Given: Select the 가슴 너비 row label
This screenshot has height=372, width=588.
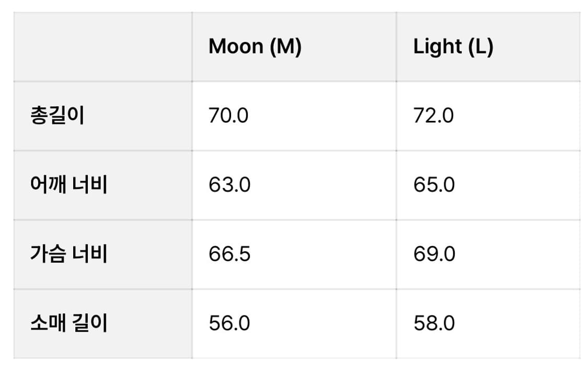Looking at the screenshot, I should 69,254.
